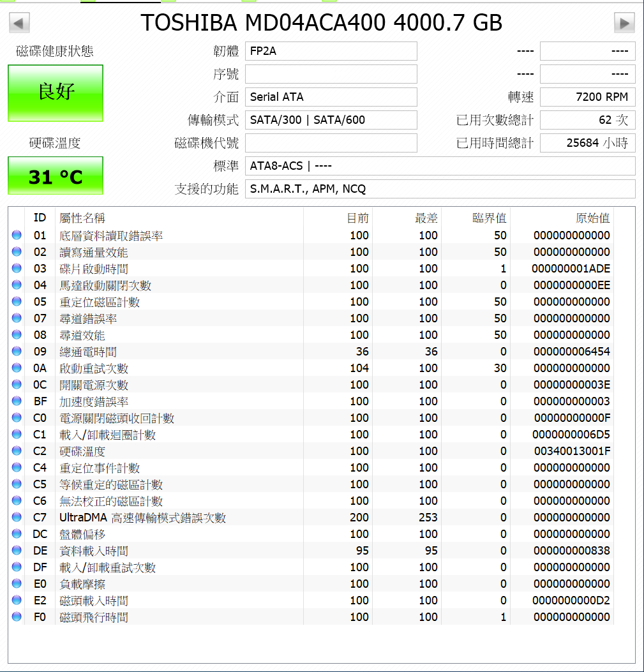Click the 目前 column header
This screenshot has width=644, height=672.
click(x=358, y=218)
